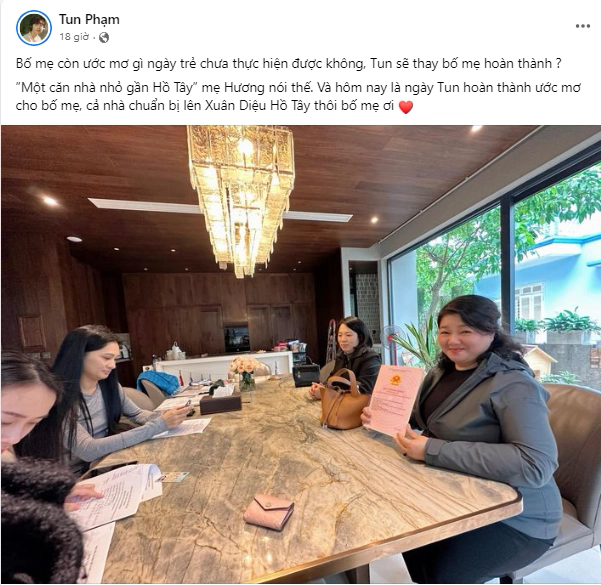The width and height of the screenshot is (601, 585).
Task: Open the photo at the crystal chandelier
Action: click(x=241, y=197)
